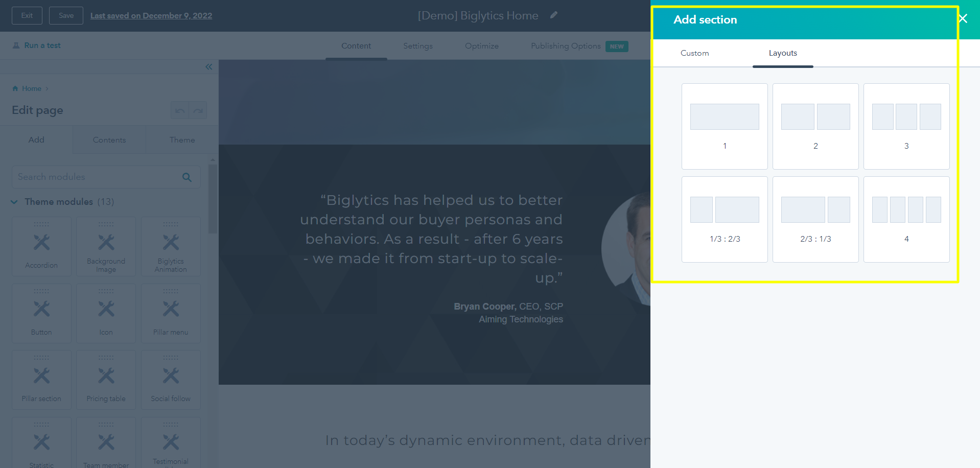980x468 pixels.
Task: Switch to the Custom tab
Action: [x=694, y=53]
